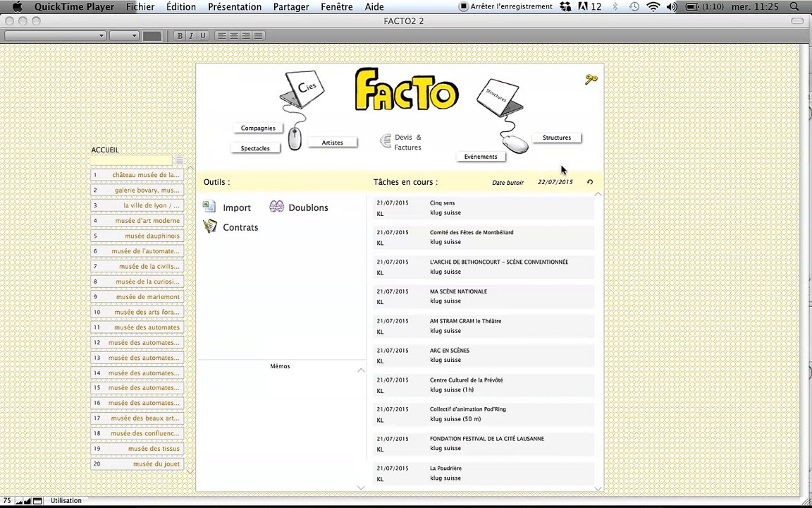Select musée d'art moderne entry
The height and width of the screenshot is (508, 812).
[x=137, y=221]
